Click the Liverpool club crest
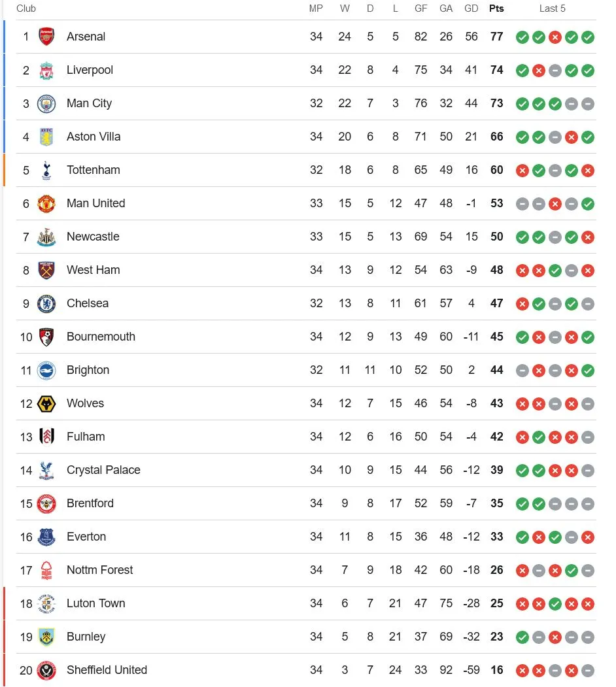 46,70
